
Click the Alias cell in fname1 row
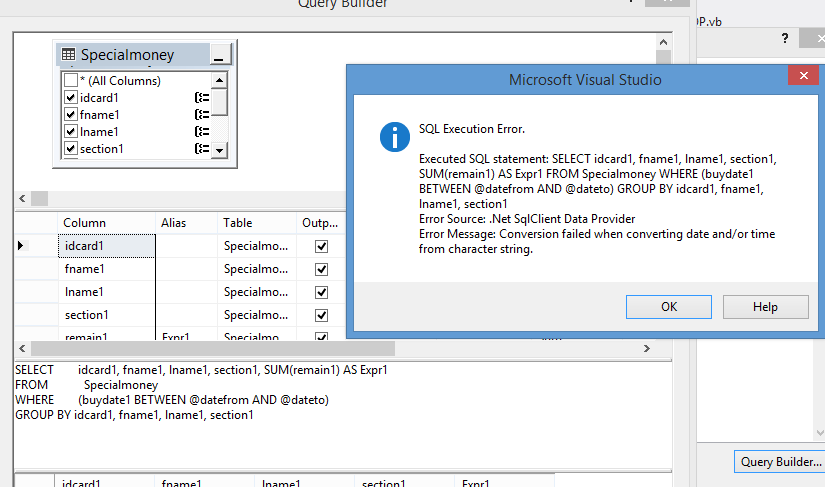click(186, 269)
